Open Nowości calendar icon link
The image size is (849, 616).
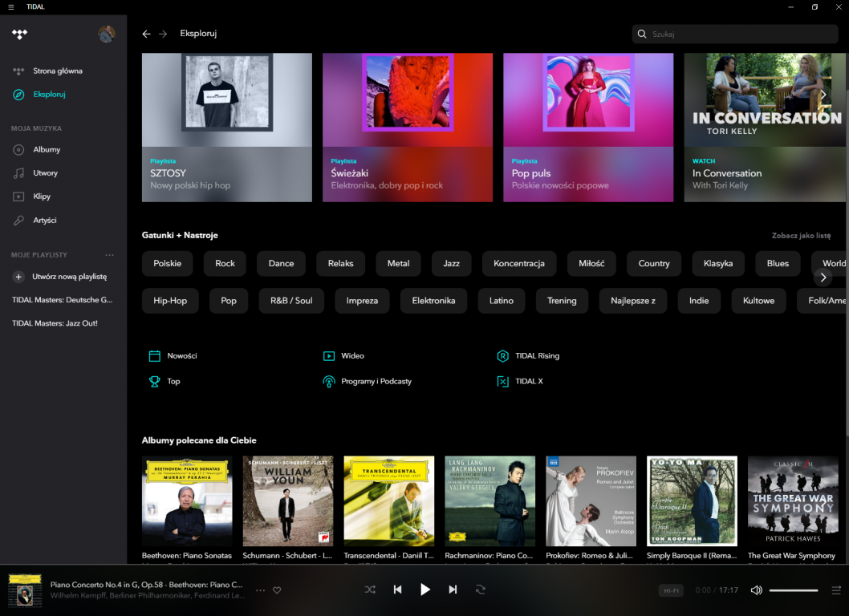click(x=154, y=356)
